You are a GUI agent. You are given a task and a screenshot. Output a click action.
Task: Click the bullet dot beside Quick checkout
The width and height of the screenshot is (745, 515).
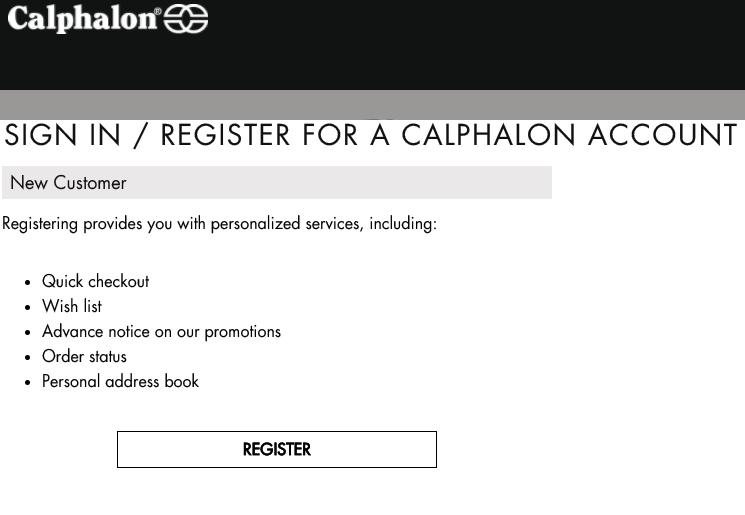pyautogui.click(x=28, y=283)
